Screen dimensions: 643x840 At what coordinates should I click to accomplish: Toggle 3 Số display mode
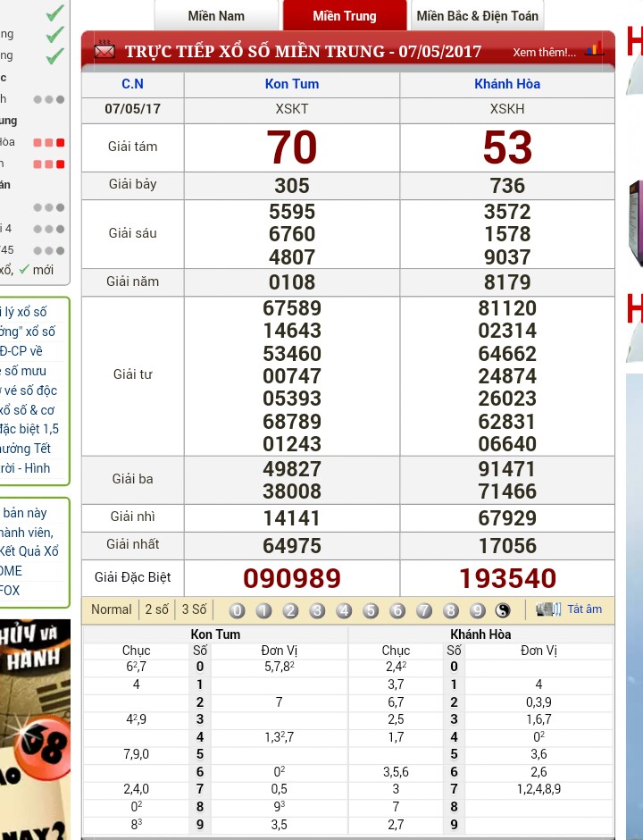194,609
